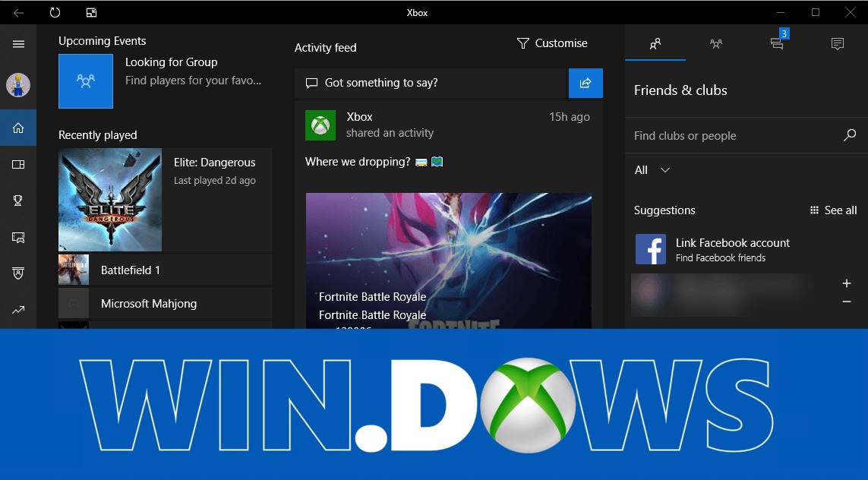The width and height of the screenshot is (868, 480).
Task: Add the suggested friend with plus
Action: point(847,283)
